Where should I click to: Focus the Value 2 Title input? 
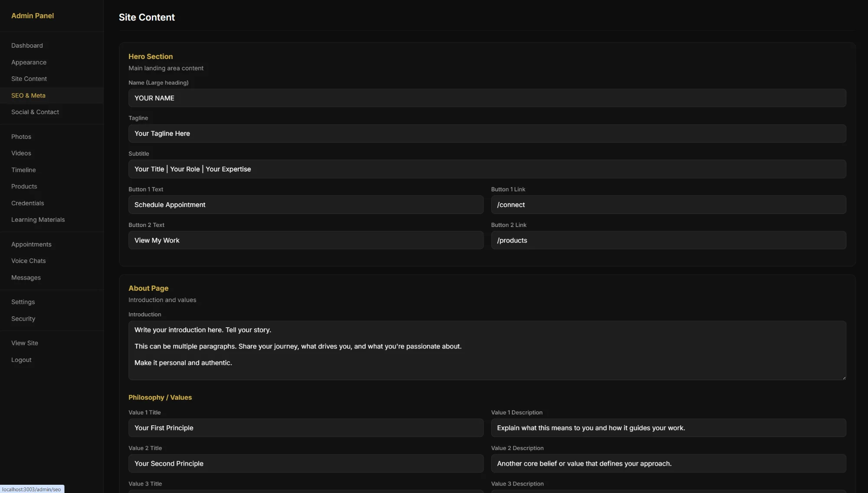pyautogui.click(x=306, y=463)
